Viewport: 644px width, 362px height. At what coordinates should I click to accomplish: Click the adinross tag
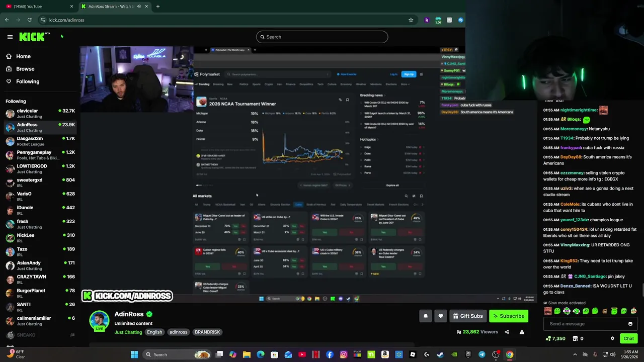click(x=178, y=332)
